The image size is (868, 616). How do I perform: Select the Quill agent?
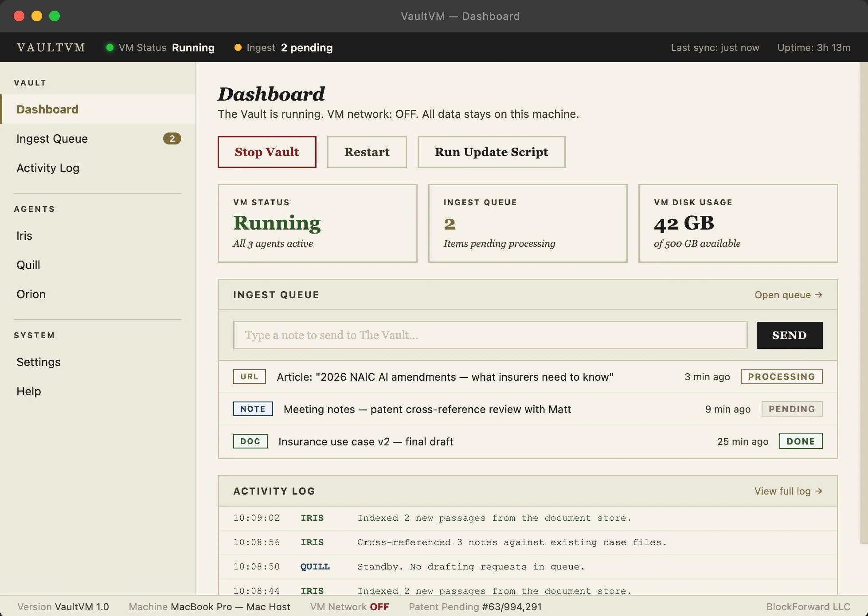pyautogui.click(x=98, y=265)
